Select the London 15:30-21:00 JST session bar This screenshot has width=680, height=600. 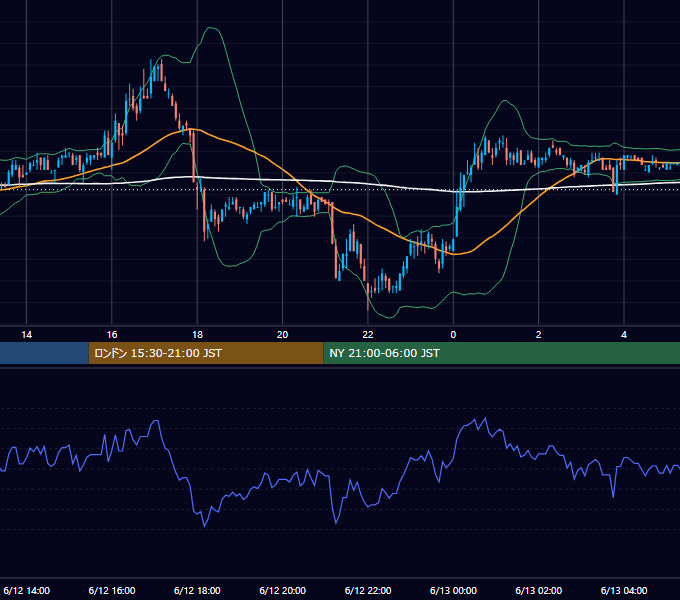pos(206,353)
